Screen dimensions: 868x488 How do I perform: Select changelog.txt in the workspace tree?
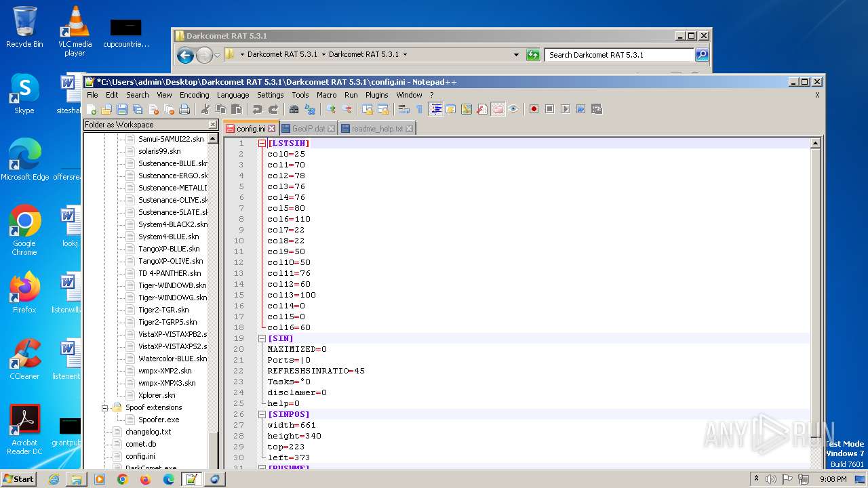tap(148, 432)
